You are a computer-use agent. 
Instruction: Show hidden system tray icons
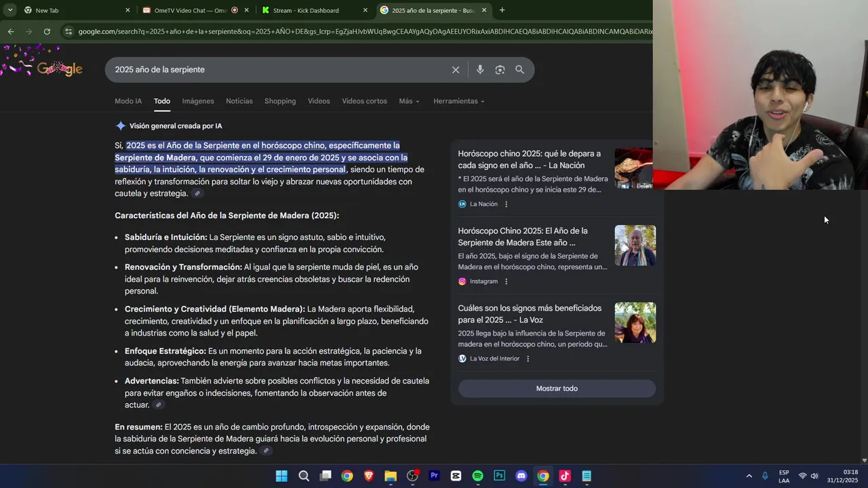[x=749, y=476]
